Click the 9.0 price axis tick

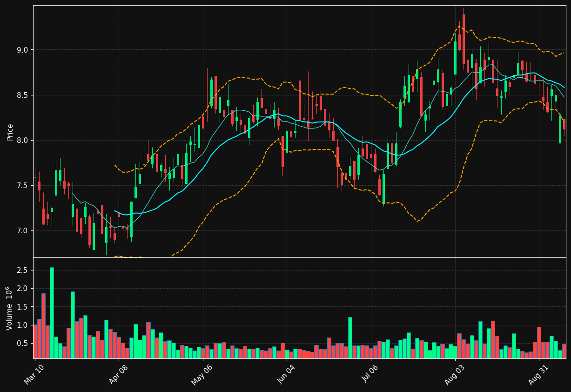tap(23, 50)
